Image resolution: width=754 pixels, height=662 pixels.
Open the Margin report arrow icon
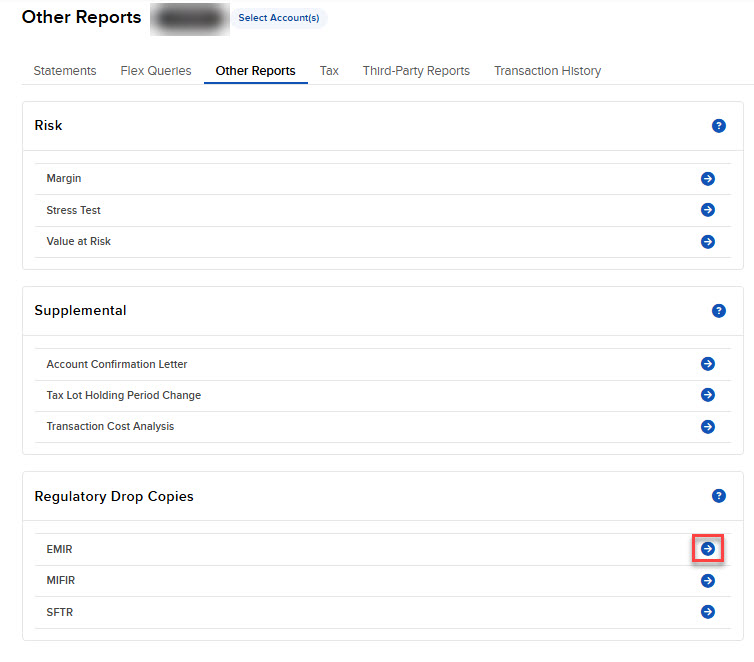pos(707,179)
